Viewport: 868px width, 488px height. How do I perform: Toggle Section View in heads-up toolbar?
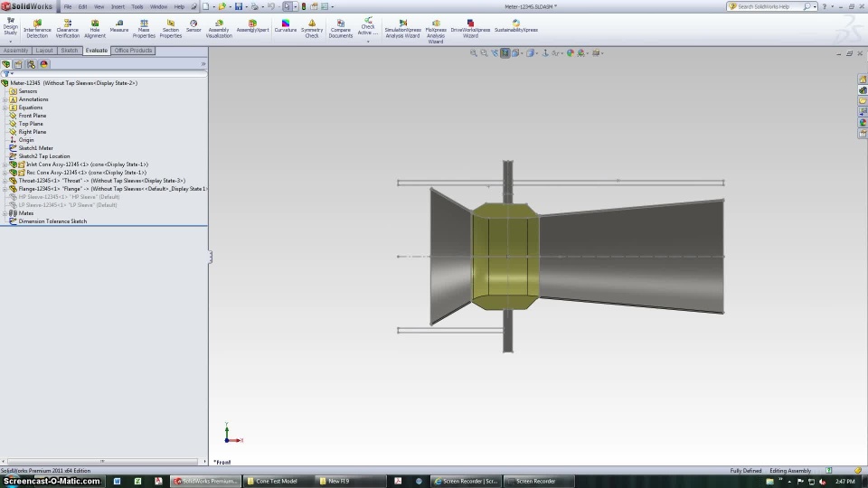tap(505, 53)
